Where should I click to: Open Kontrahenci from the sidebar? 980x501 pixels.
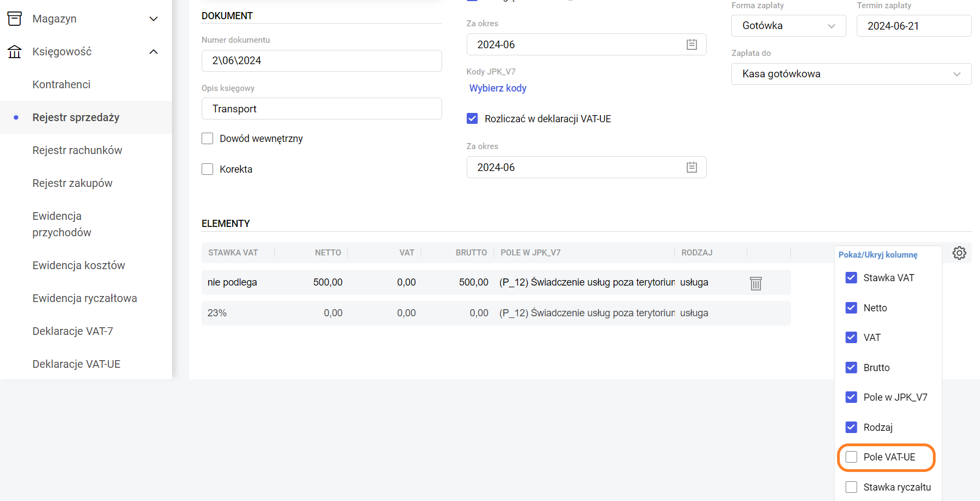coord(61,84)
